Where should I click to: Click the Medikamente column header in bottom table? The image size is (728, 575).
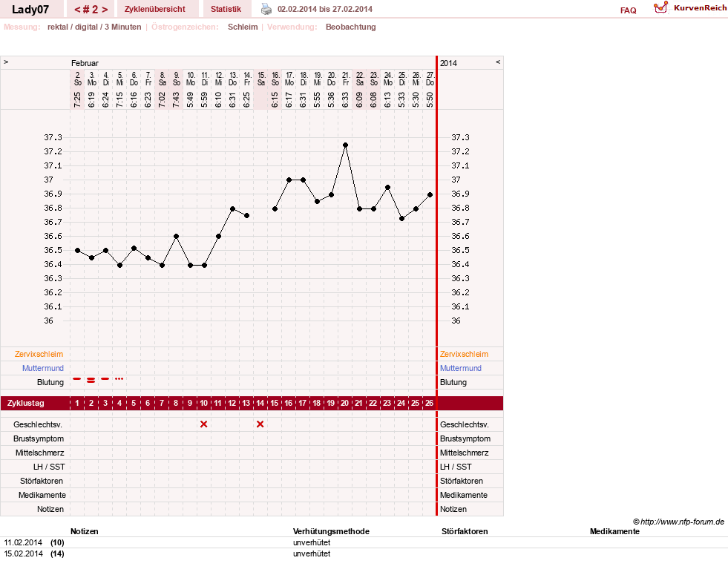pos(614,531)
